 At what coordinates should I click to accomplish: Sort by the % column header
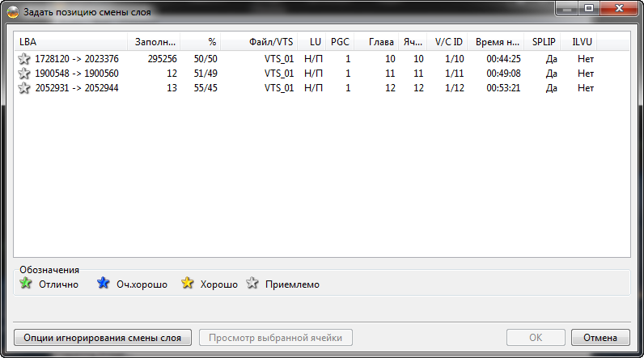pos(201,42)
